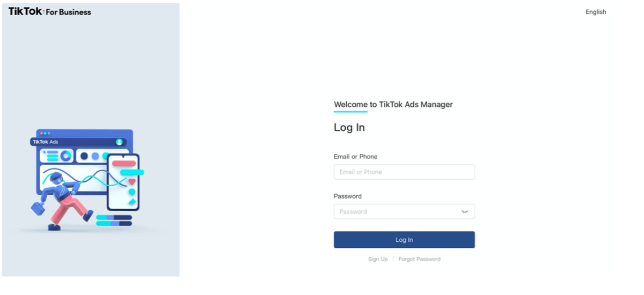This screenshot has height=295, width=644.
Task: Click the heart icon on the phone illustration
Action: click(x=132, y=182)
